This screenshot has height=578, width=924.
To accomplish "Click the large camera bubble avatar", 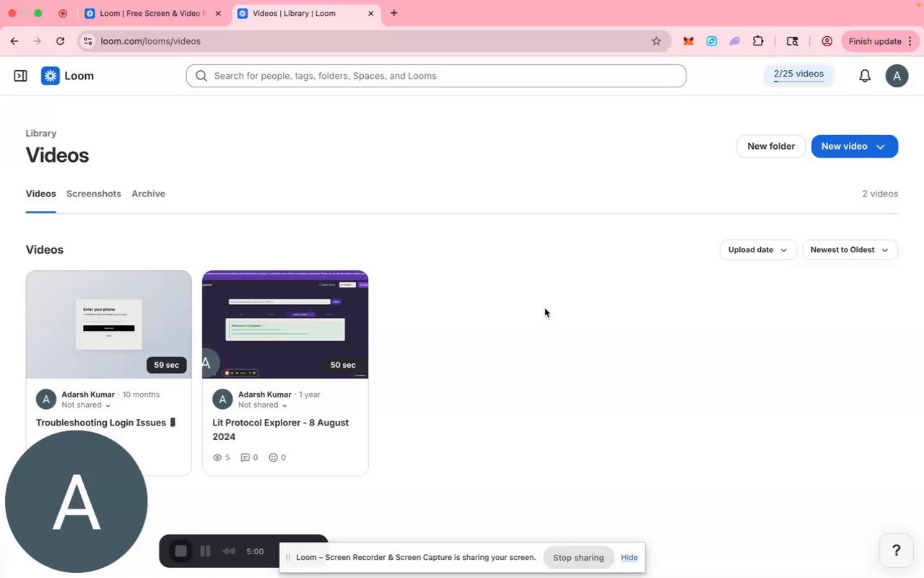I will [x=77, y=502].
